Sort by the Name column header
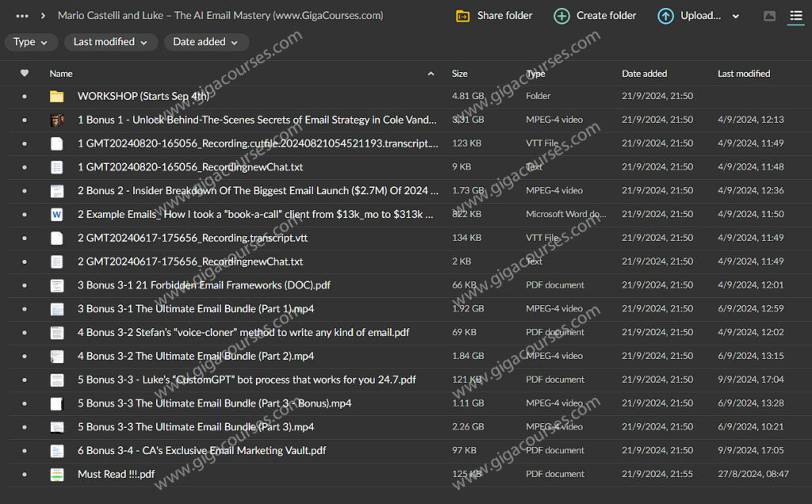This screenshot has width=812, height=504. pos(61,74)
